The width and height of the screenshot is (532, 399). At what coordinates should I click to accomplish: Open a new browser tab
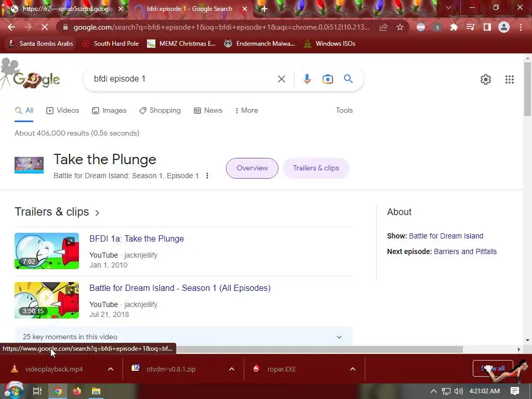tap(264, 9)
